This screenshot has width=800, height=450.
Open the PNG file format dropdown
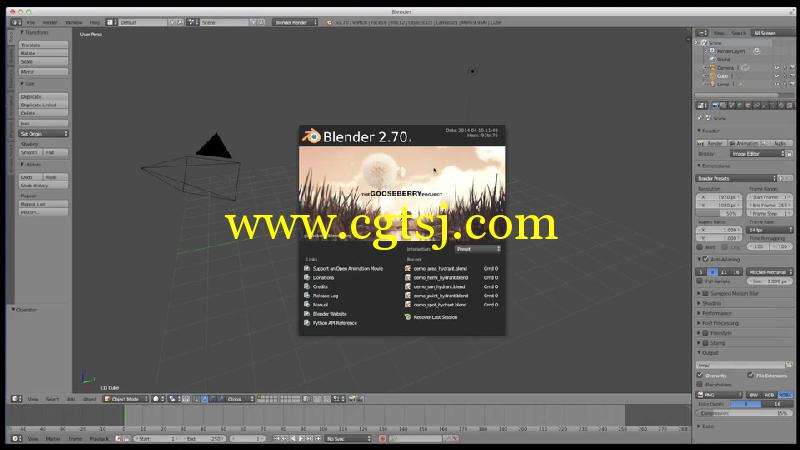(x=719, y=395)
